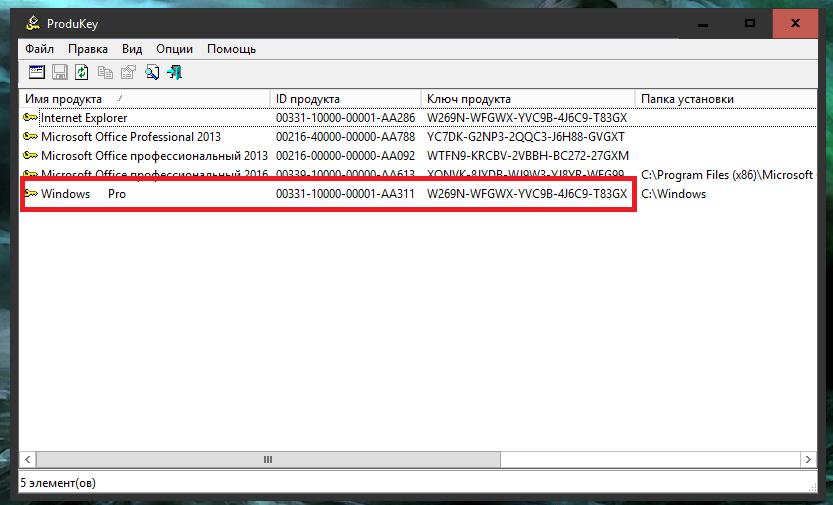Image resolution: width=833 pixels, height=505 pixels.
Task: Click the horizontal scrollbar right arrow
Action: click(808, 460)
